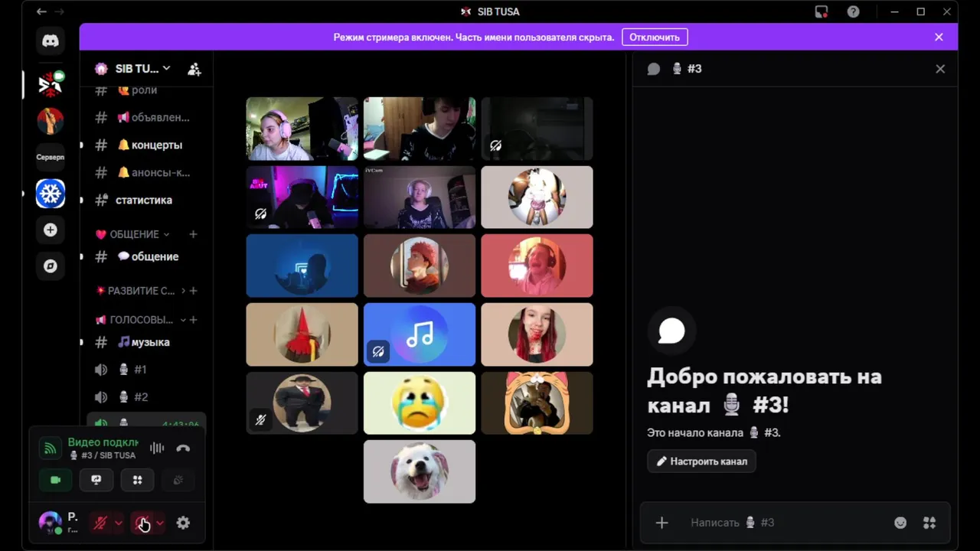Join voice channel #2
The width and height of the screenshot is (980, 551).
click(x=145, y=397)
